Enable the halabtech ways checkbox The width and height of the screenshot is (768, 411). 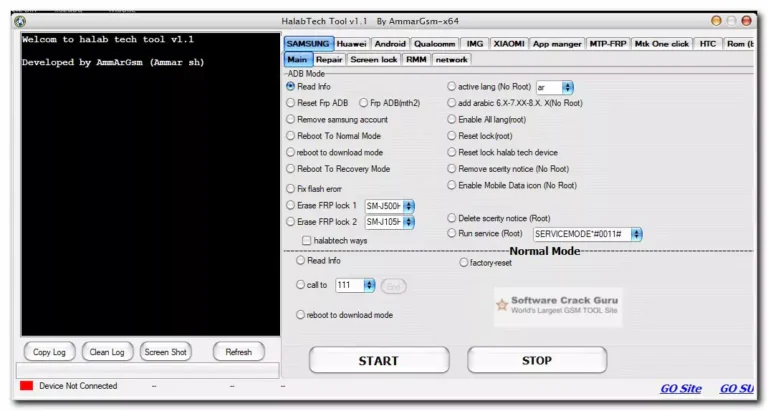coord(306,240)
